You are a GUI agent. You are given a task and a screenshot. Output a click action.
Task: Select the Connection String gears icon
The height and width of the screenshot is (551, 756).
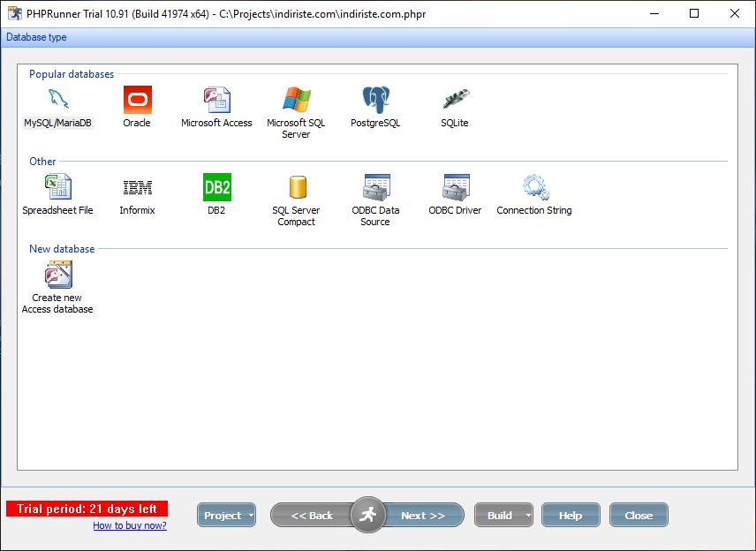coord(535,187)
